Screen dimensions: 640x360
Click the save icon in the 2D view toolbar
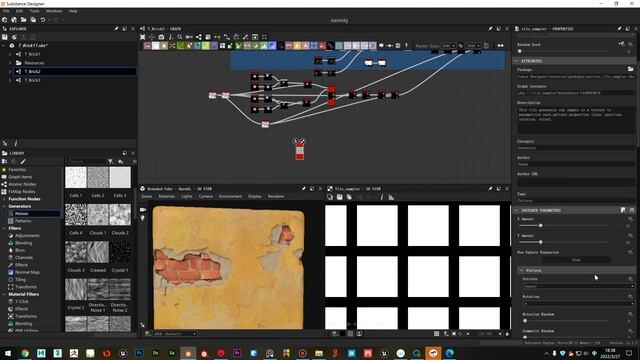(340, 197)
